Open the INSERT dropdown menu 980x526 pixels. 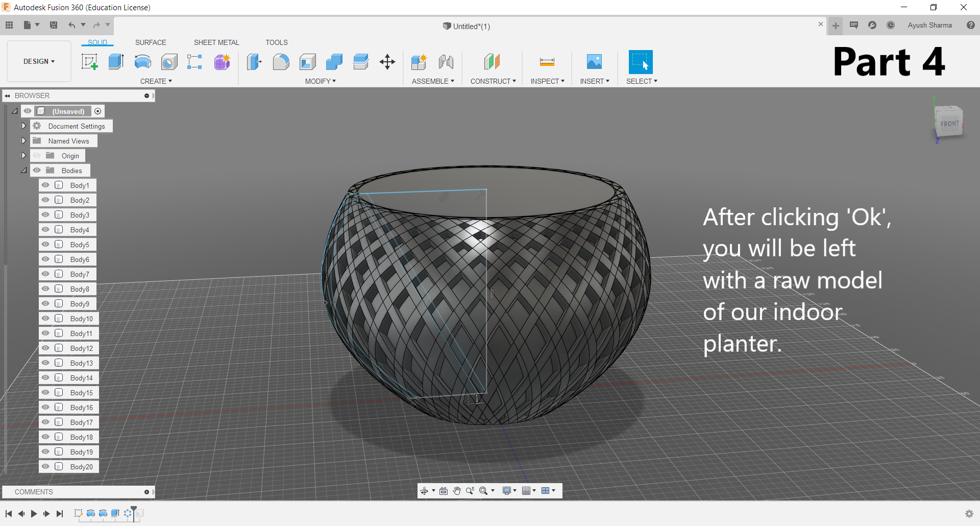pos(595,81)
